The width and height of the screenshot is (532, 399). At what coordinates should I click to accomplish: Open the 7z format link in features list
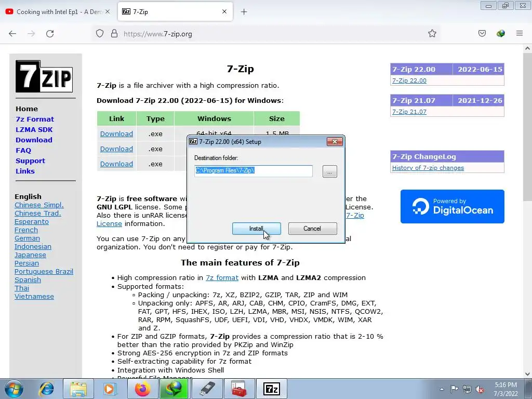pos(222,277)
